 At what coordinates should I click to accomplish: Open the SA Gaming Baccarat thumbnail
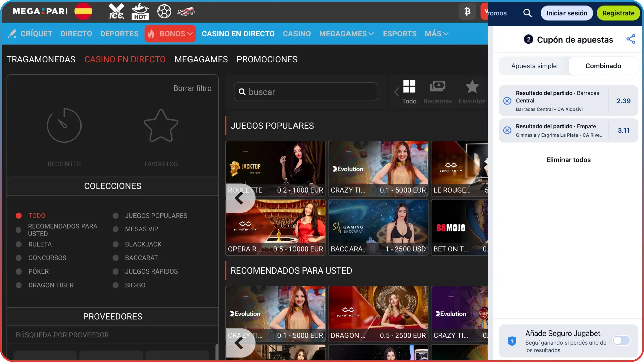click(x=378, y=228)
